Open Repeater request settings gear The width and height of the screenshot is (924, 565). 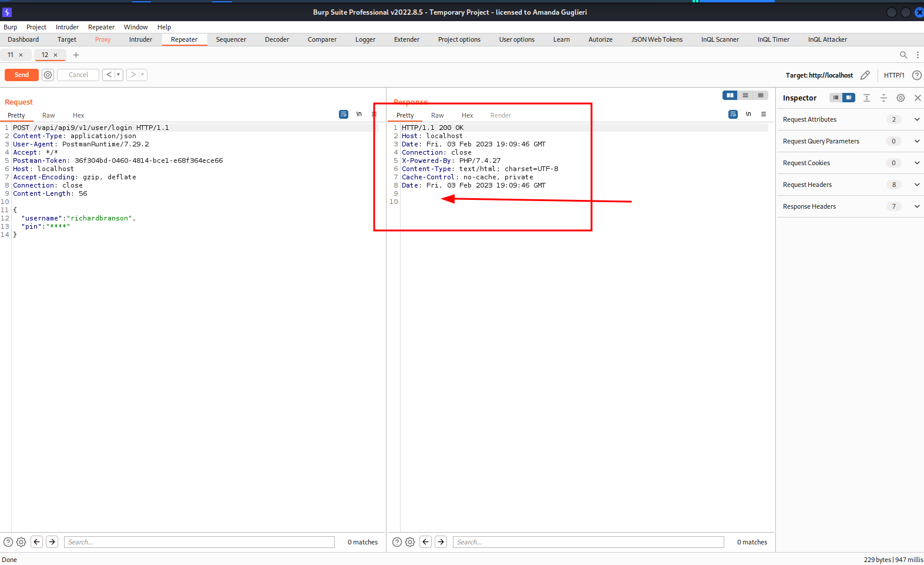[x=48, y=75]
